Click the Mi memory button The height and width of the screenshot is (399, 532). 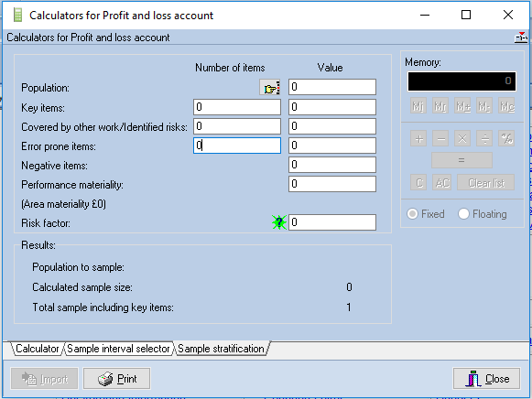[x=418, y=106]
